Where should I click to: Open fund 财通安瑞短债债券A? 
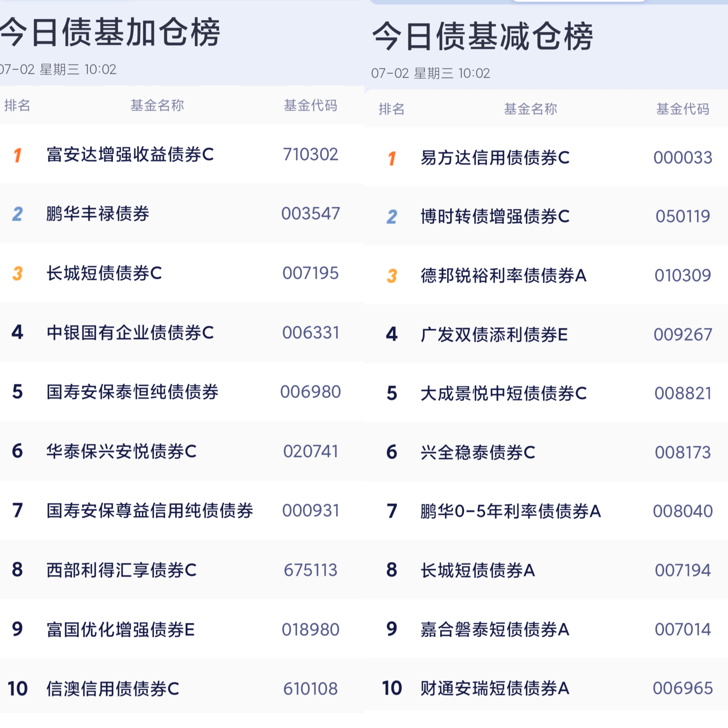pos(495,688)
